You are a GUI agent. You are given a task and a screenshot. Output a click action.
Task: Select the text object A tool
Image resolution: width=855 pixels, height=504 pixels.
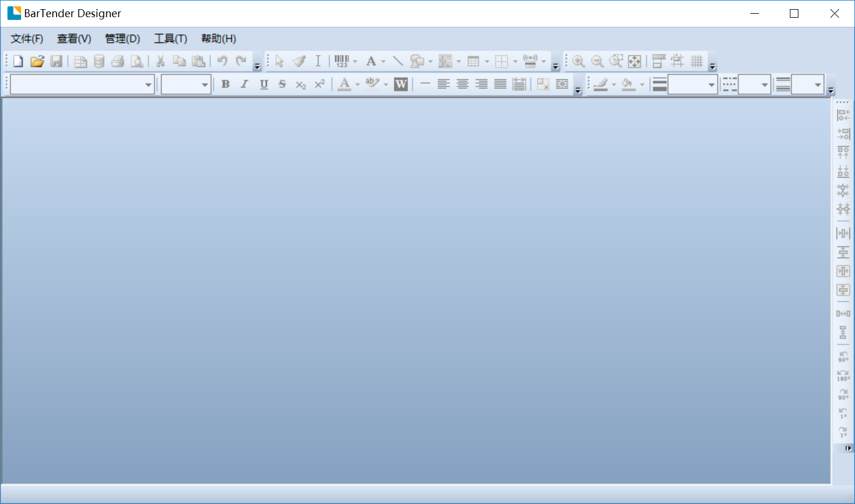(371, 61)
